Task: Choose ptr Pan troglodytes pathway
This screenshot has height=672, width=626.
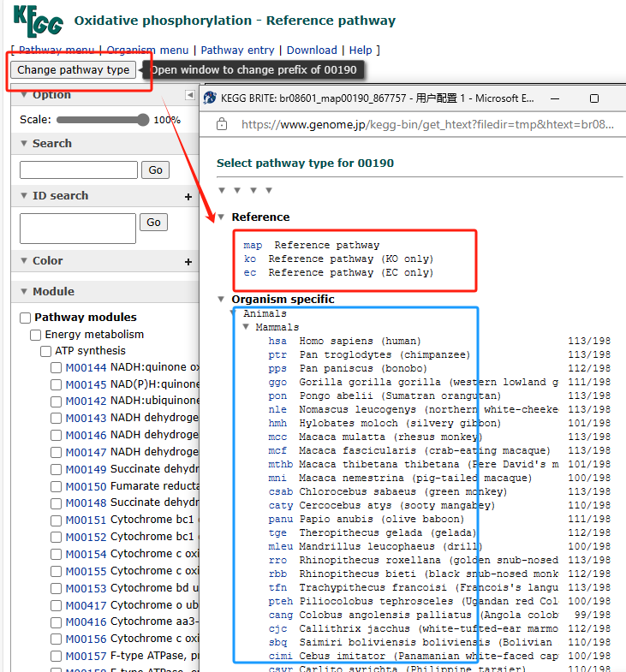Action: [277, 355]
